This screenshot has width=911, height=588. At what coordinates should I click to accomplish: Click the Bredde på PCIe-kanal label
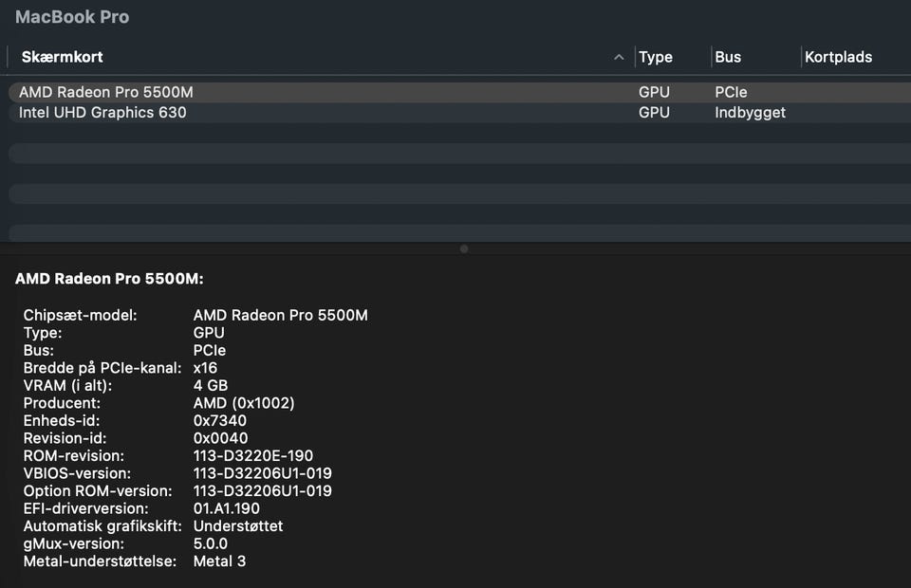(102, 368)
